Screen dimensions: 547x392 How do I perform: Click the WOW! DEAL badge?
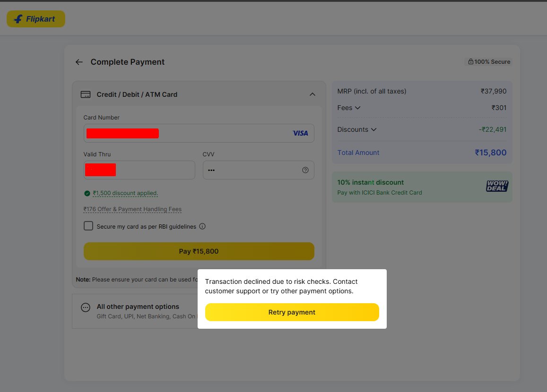(497, 186)
